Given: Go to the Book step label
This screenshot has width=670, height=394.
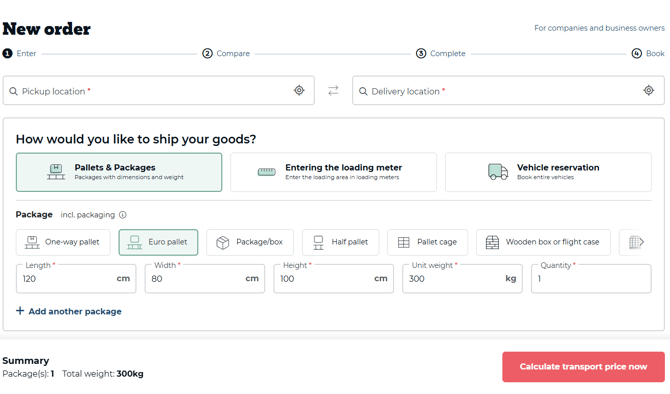Looking at the screenshot, I should point(655,53).
